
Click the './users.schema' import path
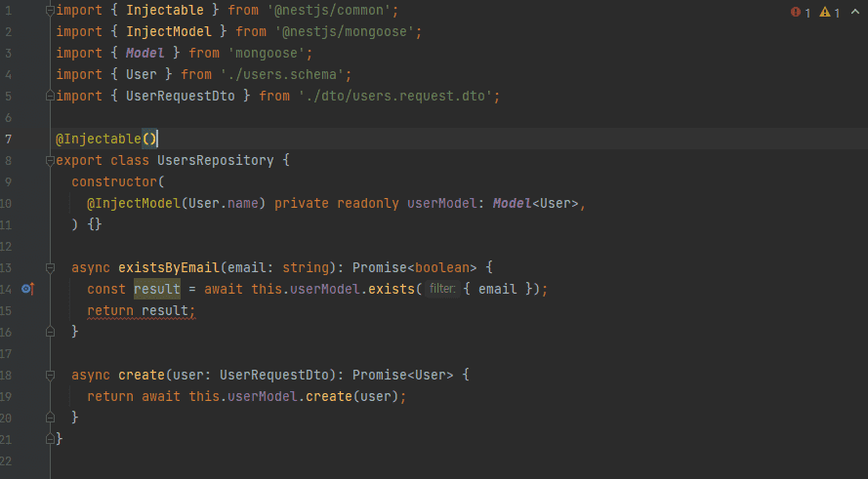(282, 75)
